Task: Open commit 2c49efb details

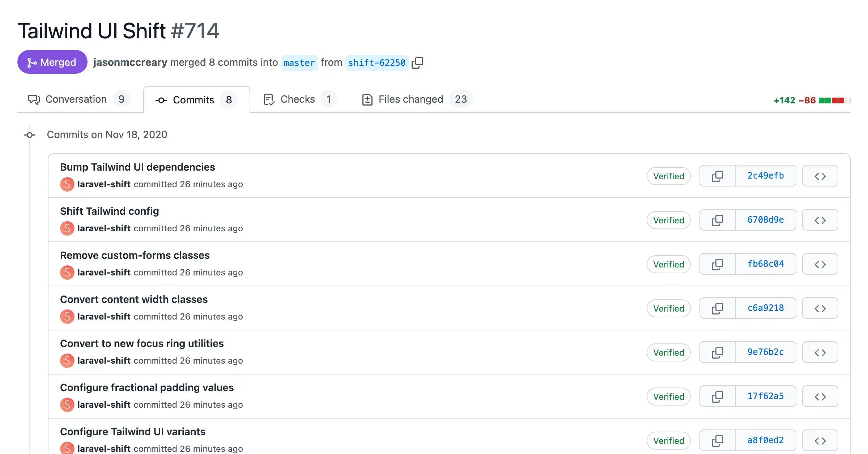Action: pyautogui.click(x=765, y=176)
